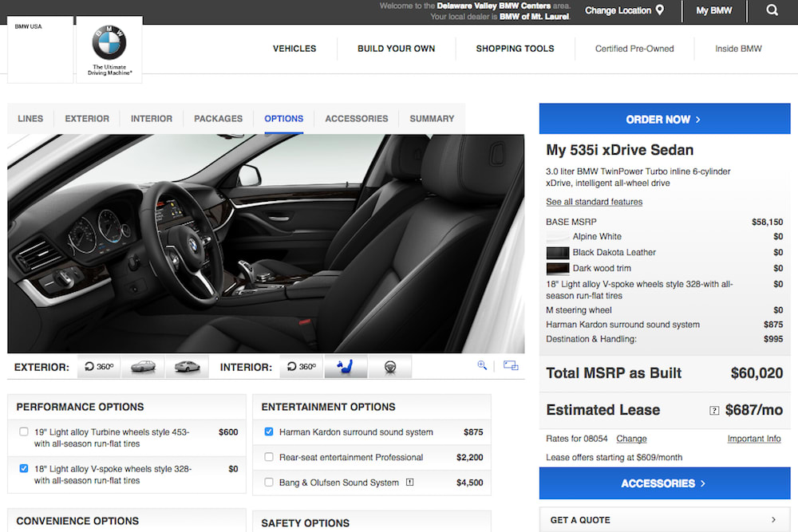Image resolution: width=798 pixels, height=532 pixels.
Task: Click the SAFETY OPTIONS heading
Action: point(306,523)
